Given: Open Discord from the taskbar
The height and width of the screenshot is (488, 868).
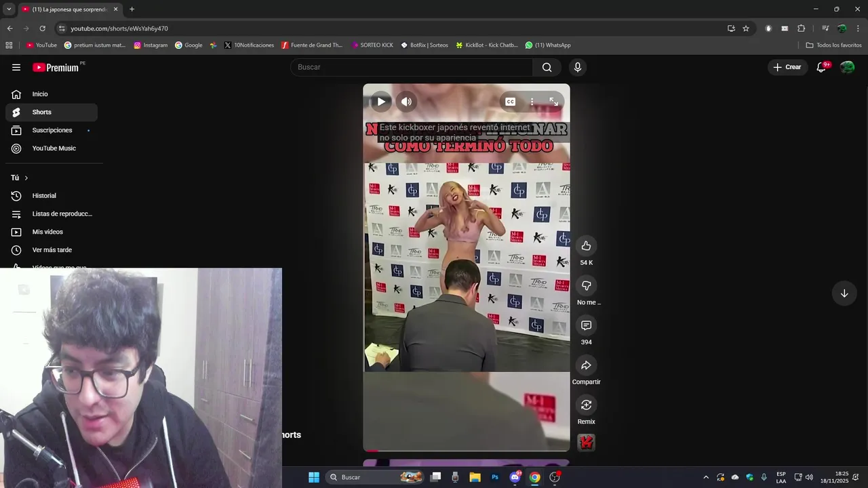Looking at the screenshot, I should (515, 477).
